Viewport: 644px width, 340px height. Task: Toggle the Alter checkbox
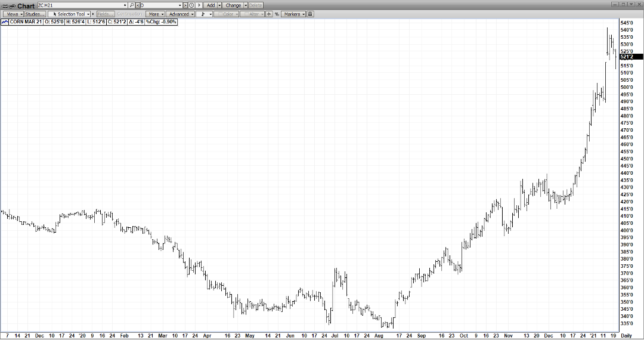click(246, 14)
